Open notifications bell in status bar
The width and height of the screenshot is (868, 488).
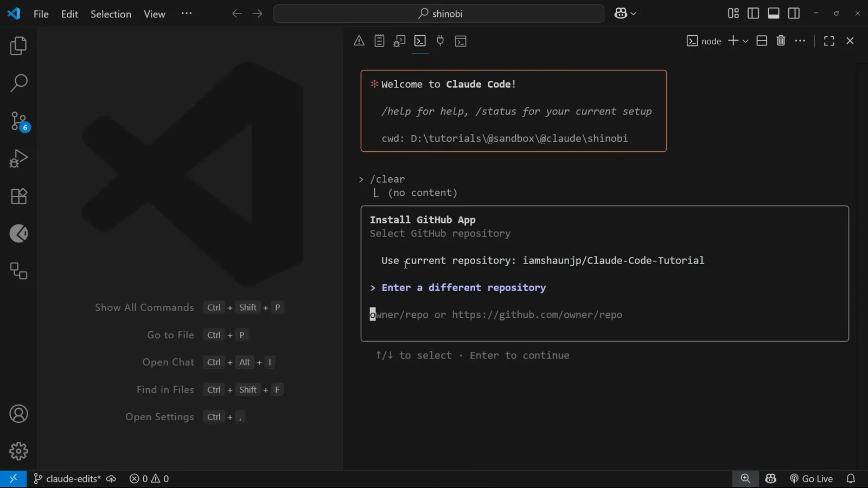pyautogui.click(x=851, y=479)
